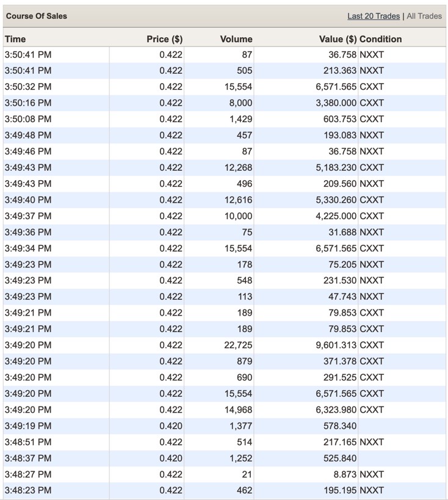Select the 14,968 volume cell

(238, 410)
